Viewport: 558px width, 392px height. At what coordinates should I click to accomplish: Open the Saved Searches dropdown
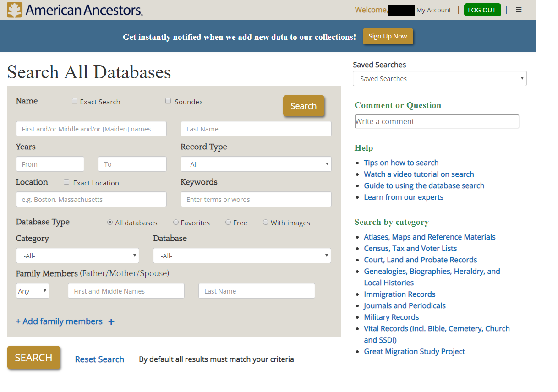click(x=440, y=78)
